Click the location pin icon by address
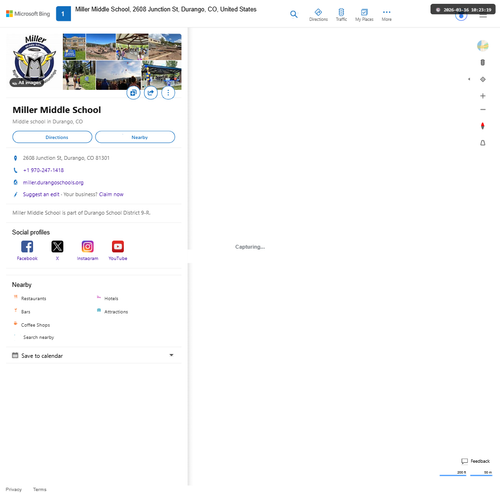This screenshot has width=500, height=493. [x=15, y=158]
